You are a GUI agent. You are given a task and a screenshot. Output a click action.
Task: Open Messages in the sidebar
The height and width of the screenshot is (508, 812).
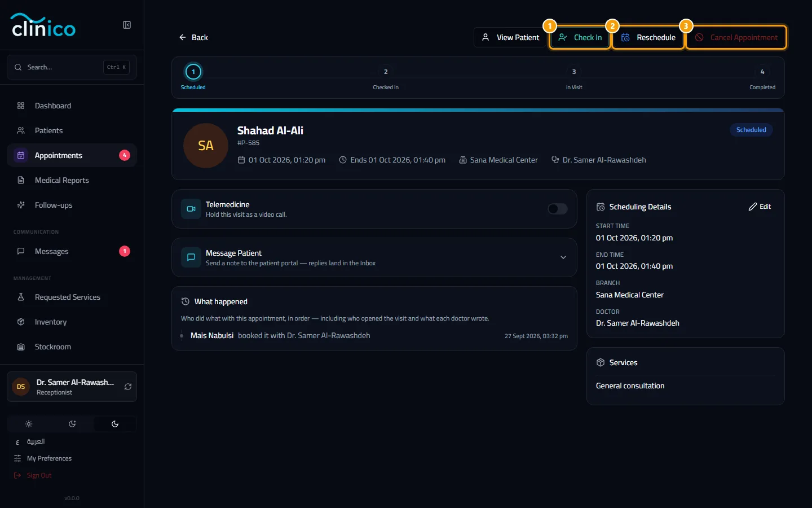72,251
